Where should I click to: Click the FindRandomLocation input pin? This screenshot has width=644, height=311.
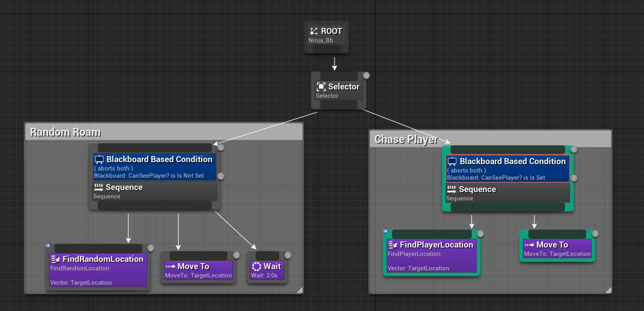click(98, 248)
